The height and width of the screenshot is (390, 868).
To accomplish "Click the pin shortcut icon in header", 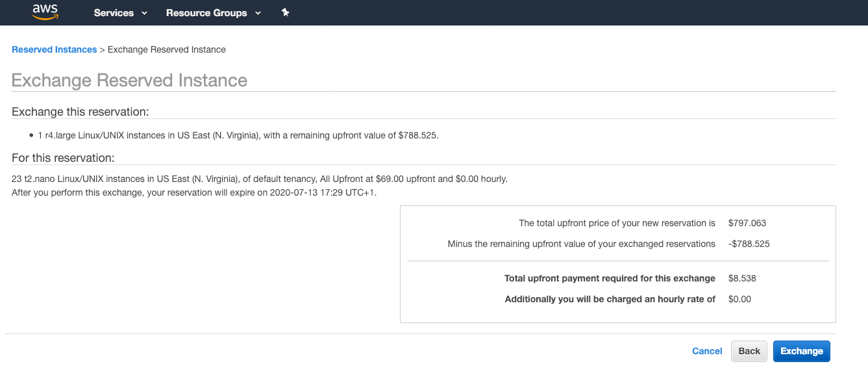I will pyautogui.click(x=285, y=12).
